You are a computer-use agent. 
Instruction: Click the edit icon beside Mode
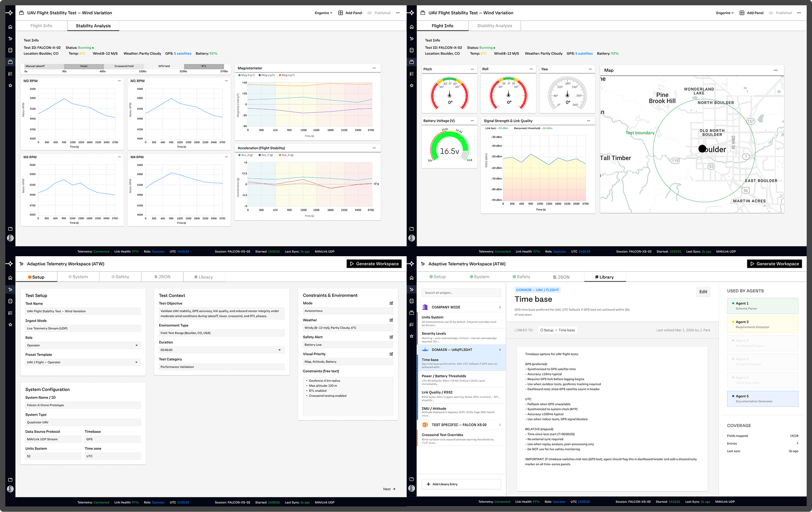391,303
